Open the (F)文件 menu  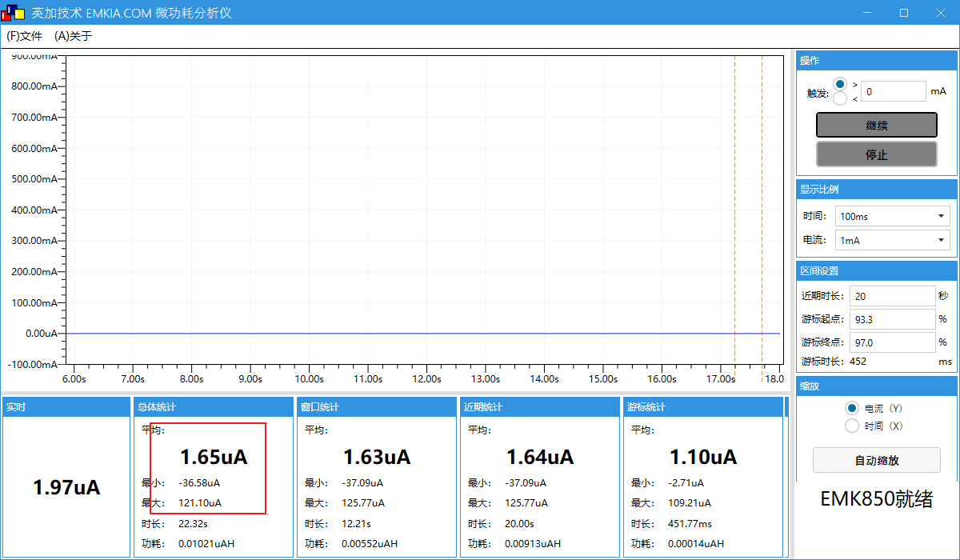[x=25, y=36]
